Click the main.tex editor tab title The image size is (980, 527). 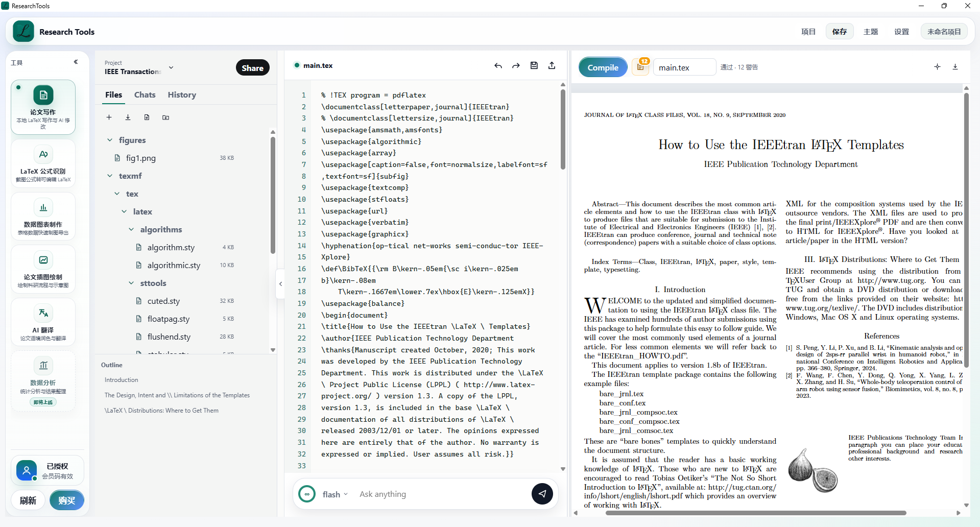point(318,65)
